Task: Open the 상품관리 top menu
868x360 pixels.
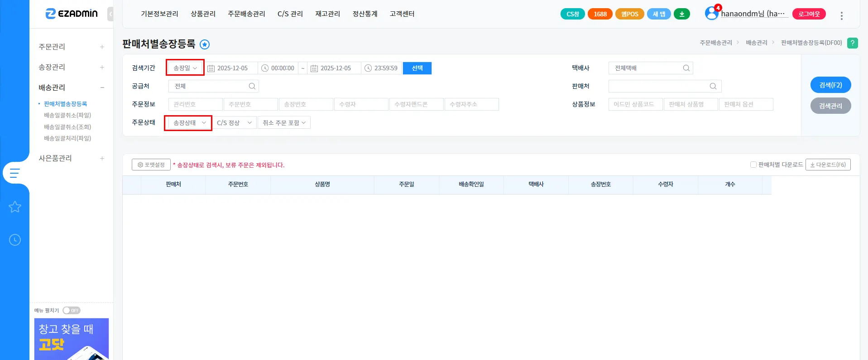Action: pos(203,14)
